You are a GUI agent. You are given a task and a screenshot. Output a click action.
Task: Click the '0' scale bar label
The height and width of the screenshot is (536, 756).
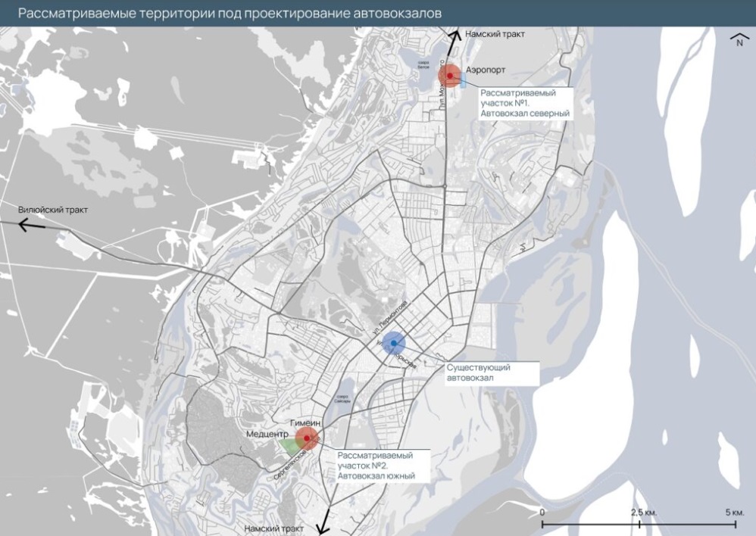[x=542, y=513]
